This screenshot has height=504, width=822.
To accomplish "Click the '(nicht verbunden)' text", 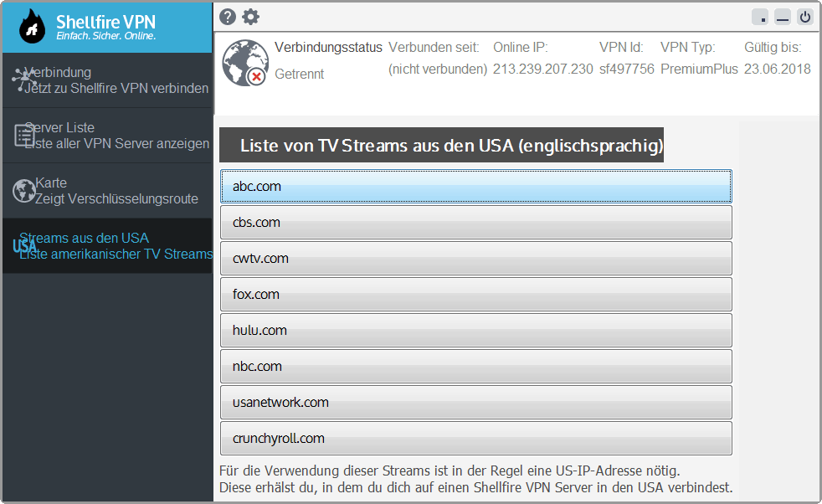I will (438, 69).
